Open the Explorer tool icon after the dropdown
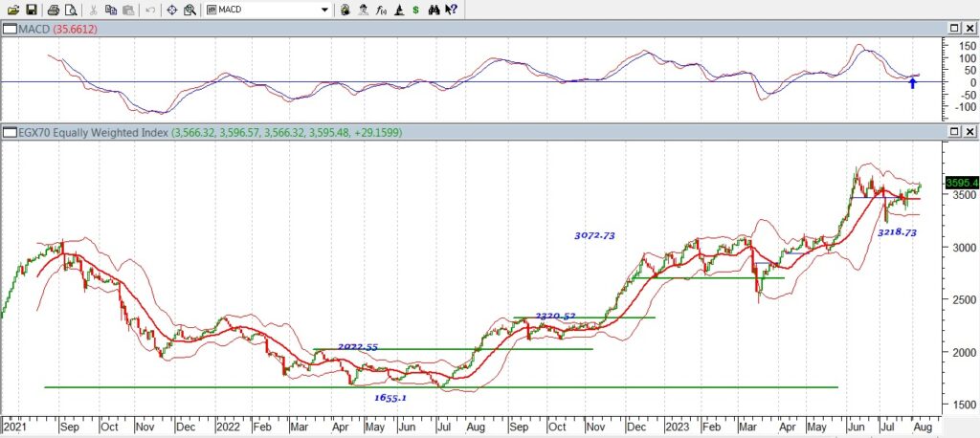This screenshot has height=438, width=980. click(345, 10)
